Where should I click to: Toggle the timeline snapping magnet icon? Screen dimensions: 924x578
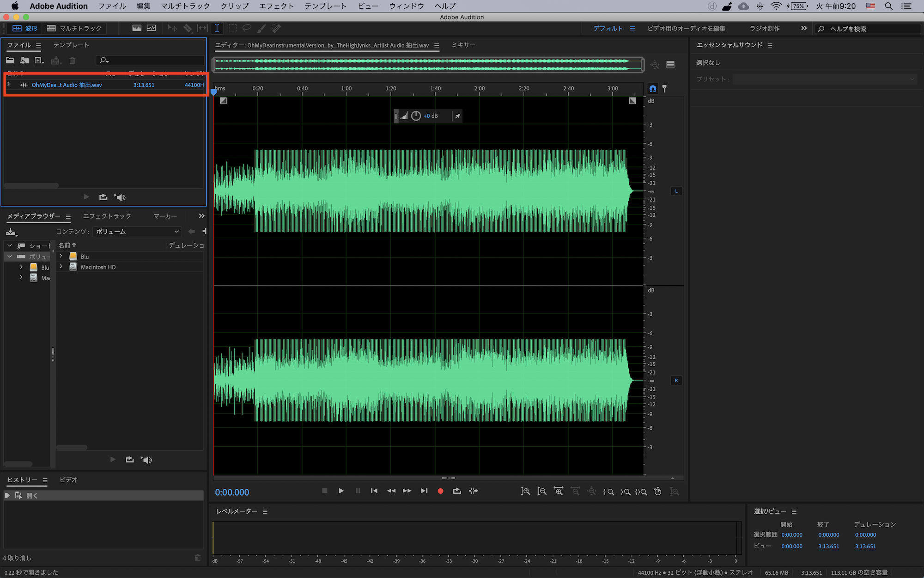652,88
